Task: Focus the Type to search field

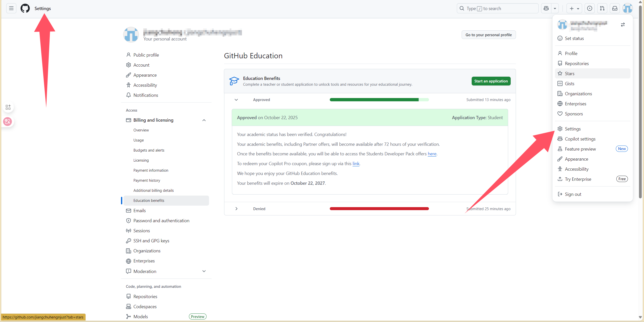Action: (x=497, y=8)
